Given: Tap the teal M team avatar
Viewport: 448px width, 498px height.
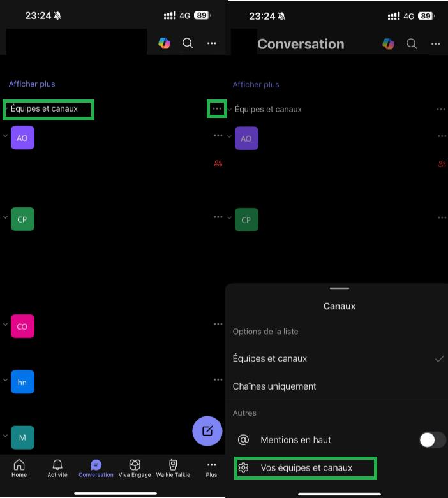Looking at the screenshot, I should (22, 437).
